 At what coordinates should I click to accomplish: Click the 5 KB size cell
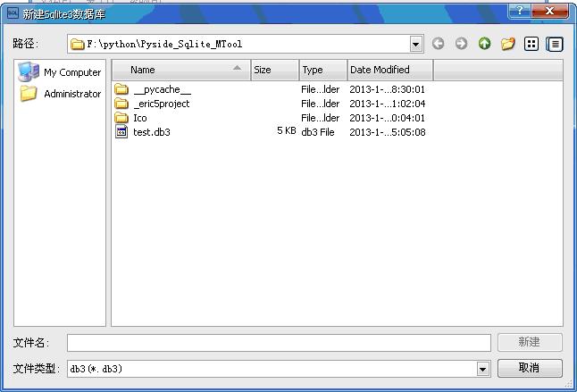point(287,131)
